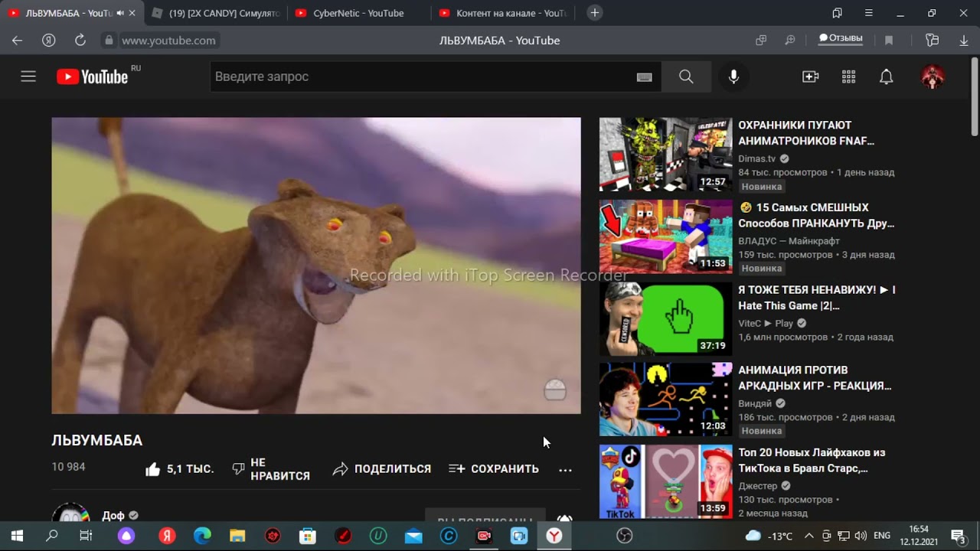Open Microsoft Edge from the taskbar
Screen dimensions: 980x551
202,536
